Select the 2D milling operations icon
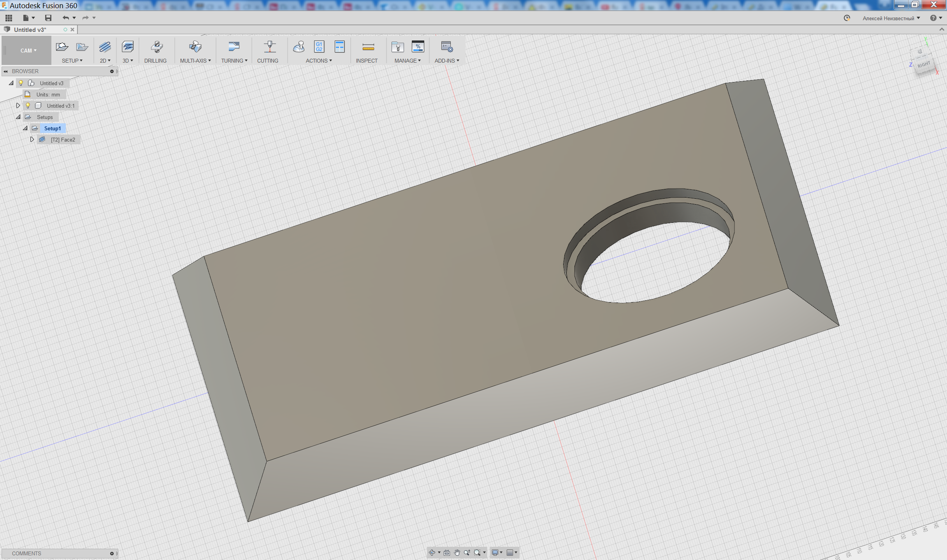Screen dimensions: 947x560 point(105,47)
